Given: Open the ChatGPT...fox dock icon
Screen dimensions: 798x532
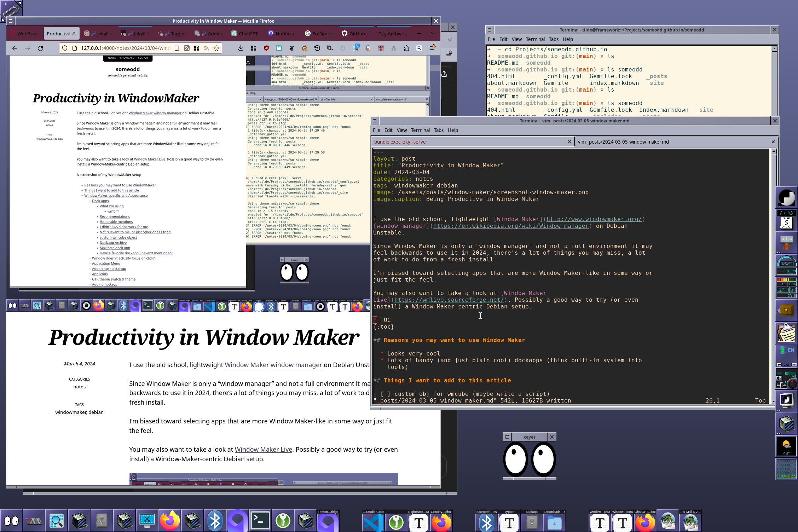Looking at the screenshot, I should [x=645, y=521].
